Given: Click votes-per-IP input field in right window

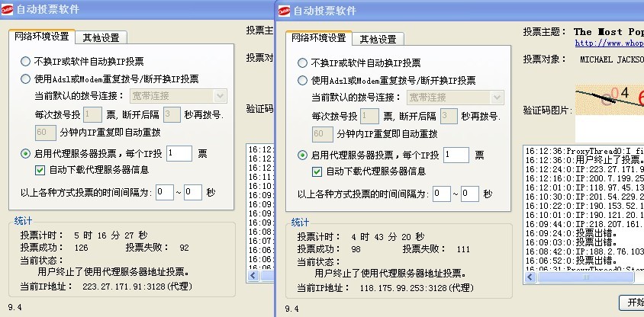Looking at the screenshot, I should tap(456, 155).
